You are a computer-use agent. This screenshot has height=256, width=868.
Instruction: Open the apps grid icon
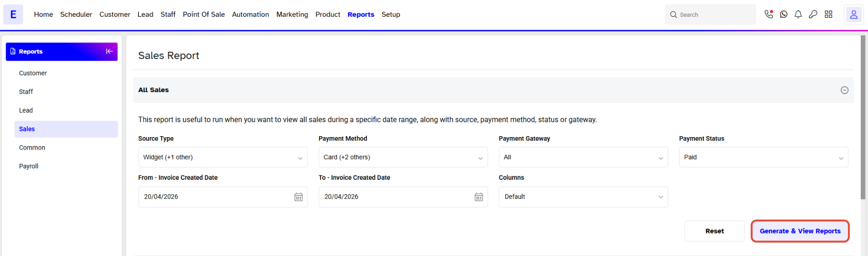829,14
